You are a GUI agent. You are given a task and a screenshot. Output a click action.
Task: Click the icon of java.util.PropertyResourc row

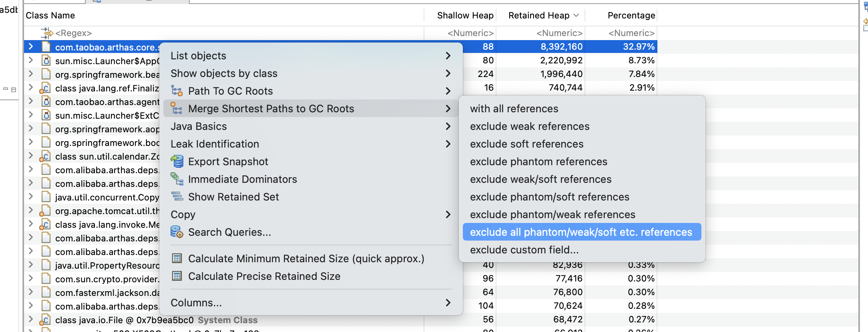point(46,265)
